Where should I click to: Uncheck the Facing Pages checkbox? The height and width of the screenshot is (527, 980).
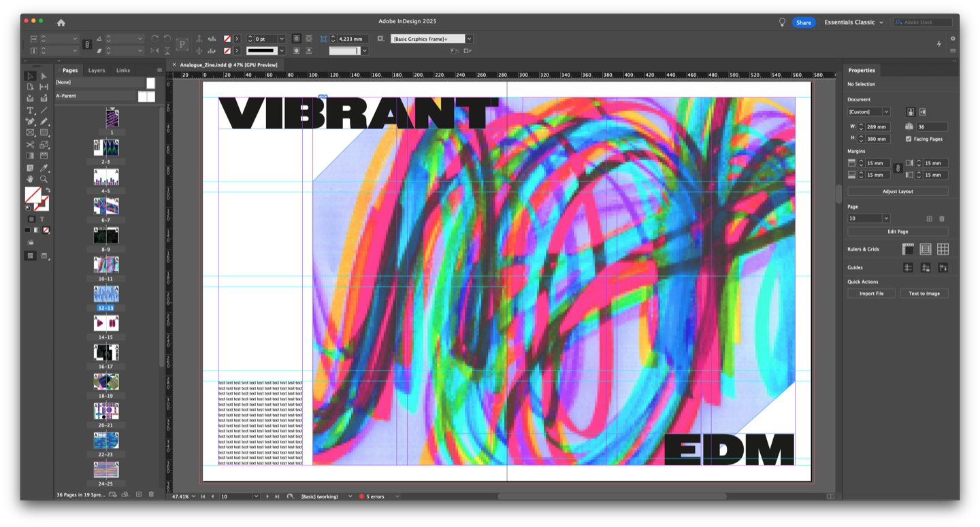click(x=909, y=139)
